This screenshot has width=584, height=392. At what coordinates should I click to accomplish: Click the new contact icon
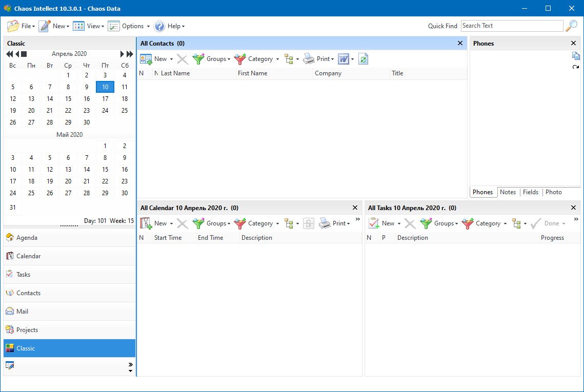pos(146,59)
